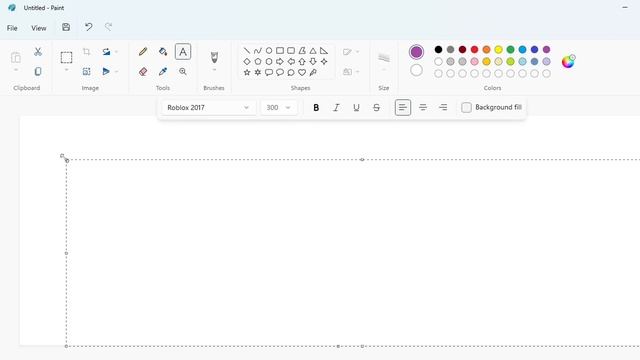Minimize the Paint window

pyautogui.click(x=625, y=7)
